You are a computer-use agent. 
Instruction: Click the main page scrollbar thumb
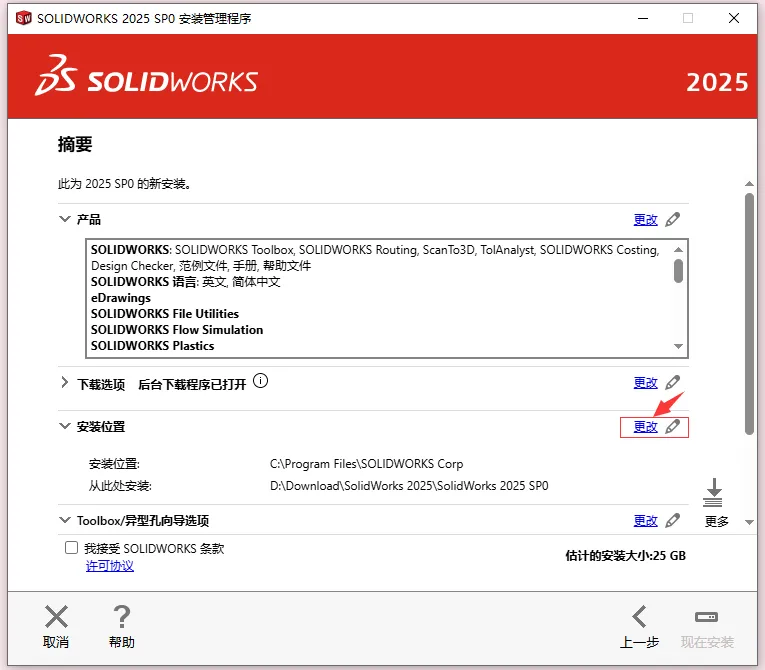[749, 314]
